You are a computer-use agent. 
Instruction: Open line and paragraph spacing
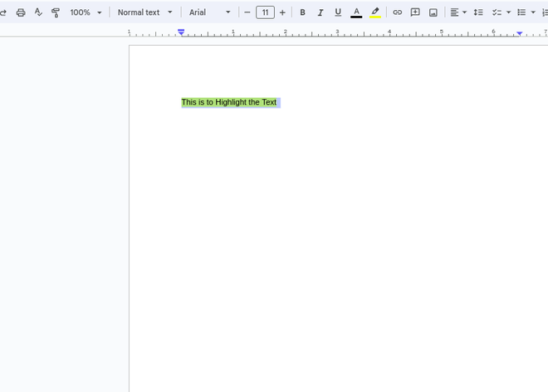478,12
